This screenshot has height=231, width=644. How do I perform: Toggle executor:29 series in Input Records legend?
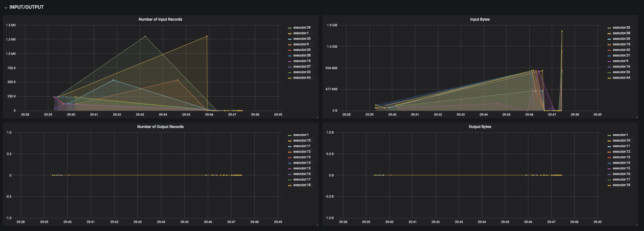point(302,27)
